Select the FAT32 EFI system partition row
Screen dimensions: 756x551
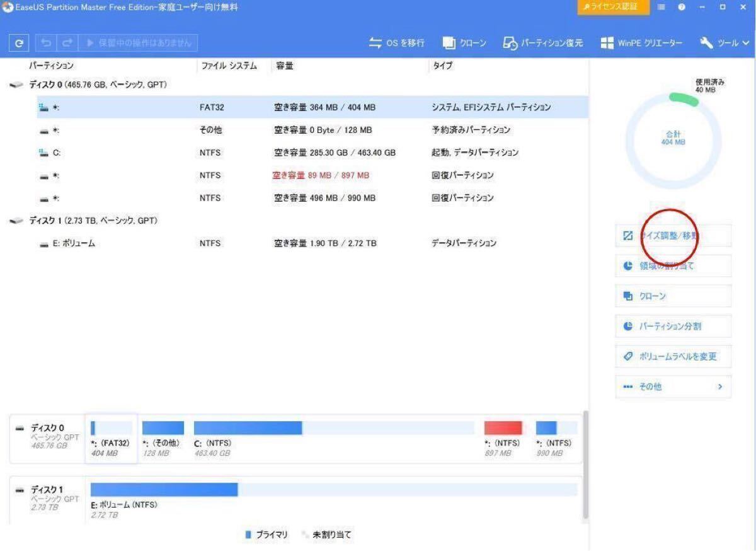[x=313, y=107]
